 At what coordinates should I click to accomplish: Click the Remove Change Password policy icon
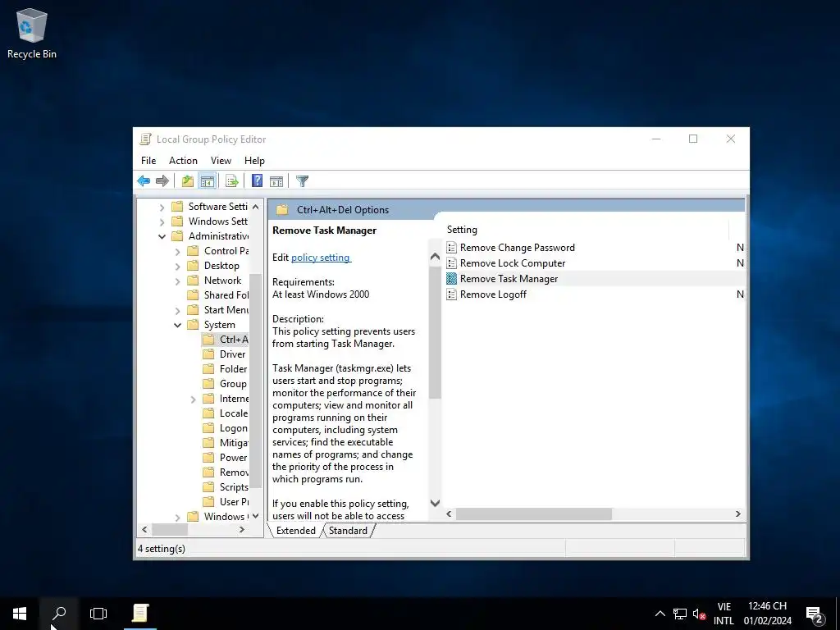[x=452, y=248]
